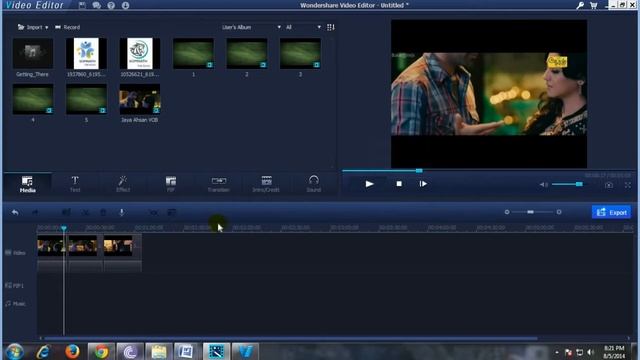
Task: Select the 10526621_819 image thumbnail
Action: click(140, 53)
